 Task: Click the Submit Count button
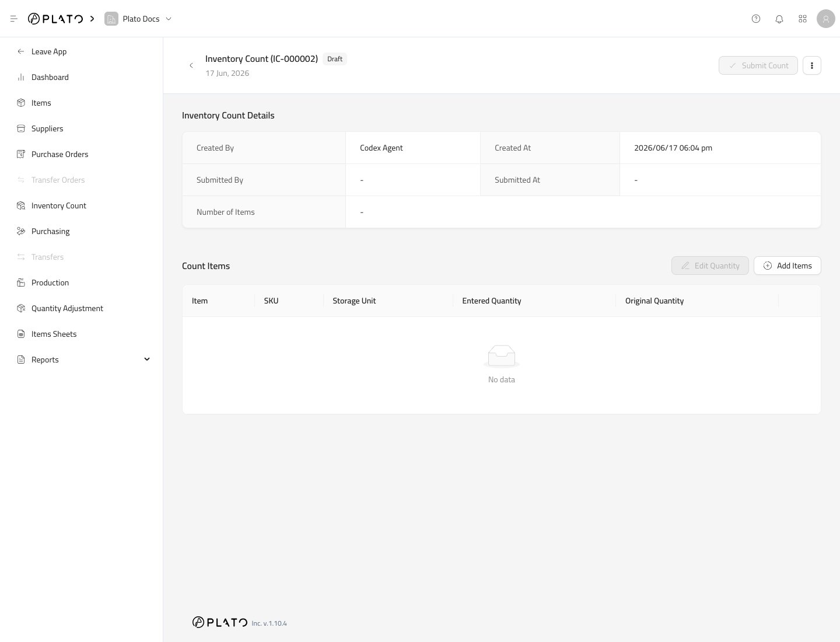758,65
